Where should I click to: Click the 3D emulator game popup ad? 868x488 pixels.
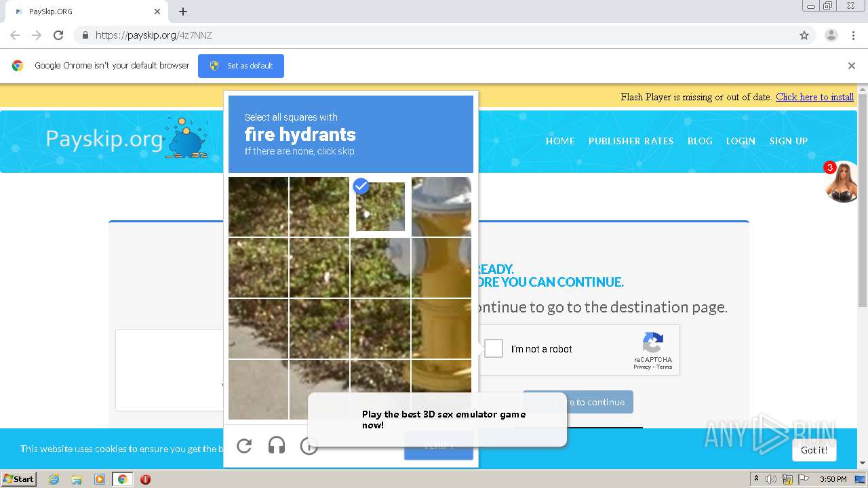(437, 420)
